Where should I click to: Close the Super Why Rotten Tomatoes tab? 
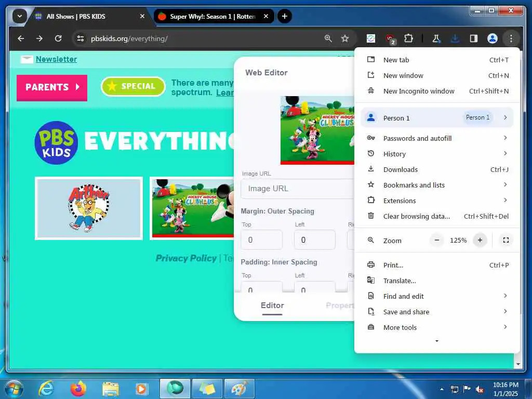pos(266,16)
